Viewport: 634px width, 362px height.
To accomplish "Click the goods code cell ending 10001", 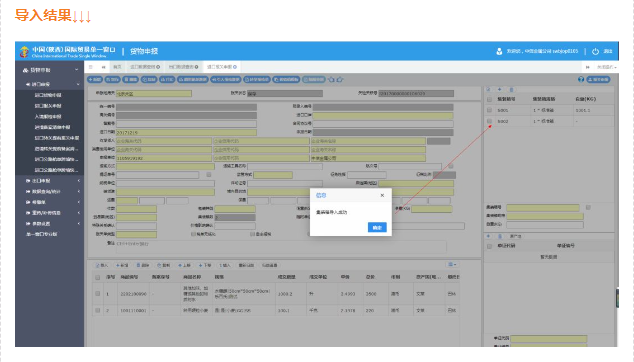I will coord(133,311).
